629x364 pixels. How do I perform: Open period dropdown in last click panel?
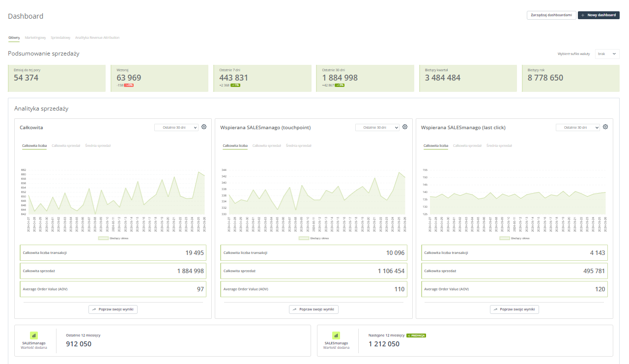[578, 127]
